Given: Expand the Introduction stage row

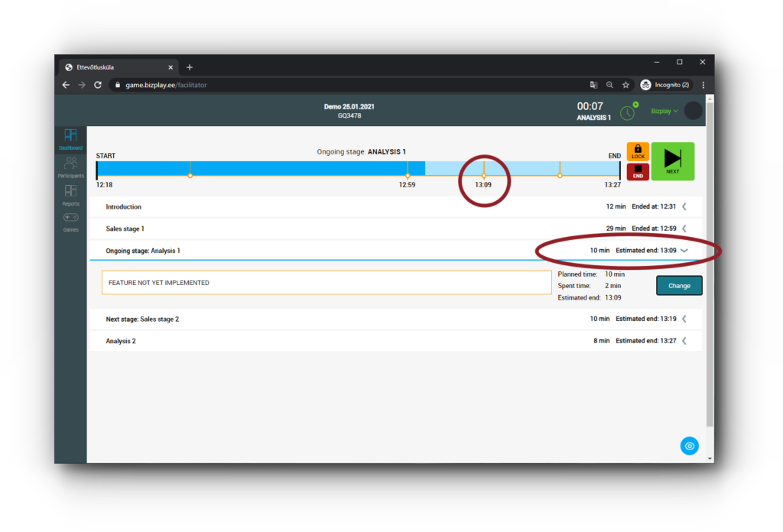Looking at the screenshot, I should pyautogui.click(x=684, y=206).
